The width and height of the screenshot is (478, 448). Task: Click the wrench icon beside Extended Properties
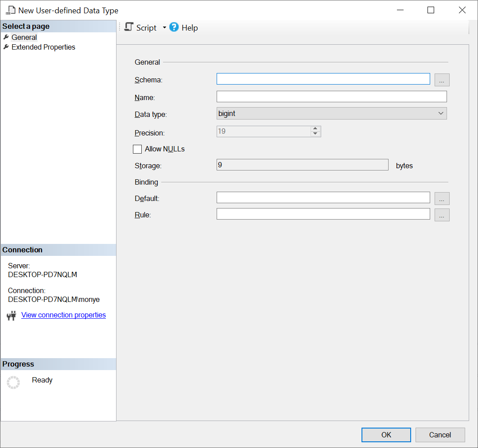coord(6,47)
